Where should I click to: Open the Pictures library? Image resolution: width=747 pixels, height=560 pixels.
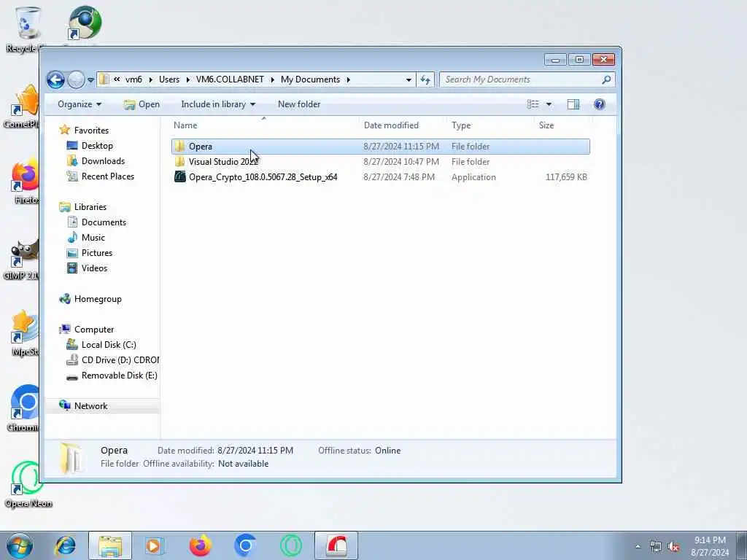click(x=97, y=253)
